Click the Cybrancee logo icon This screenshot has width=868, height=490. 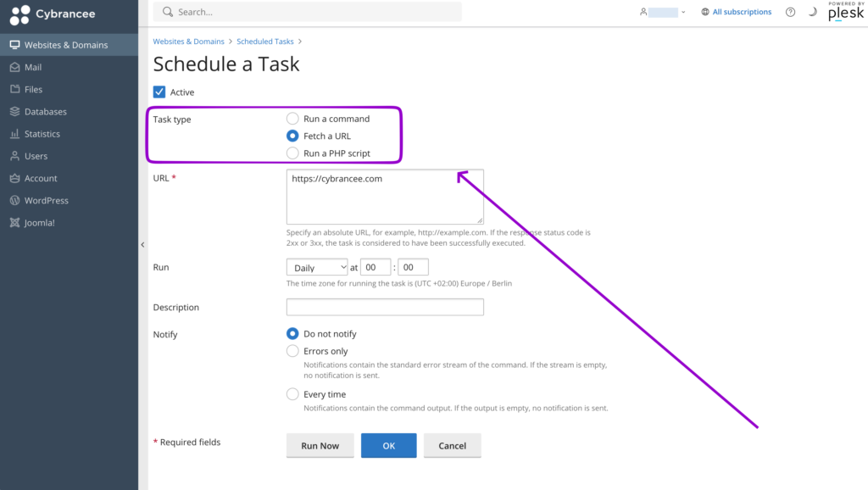20,15
